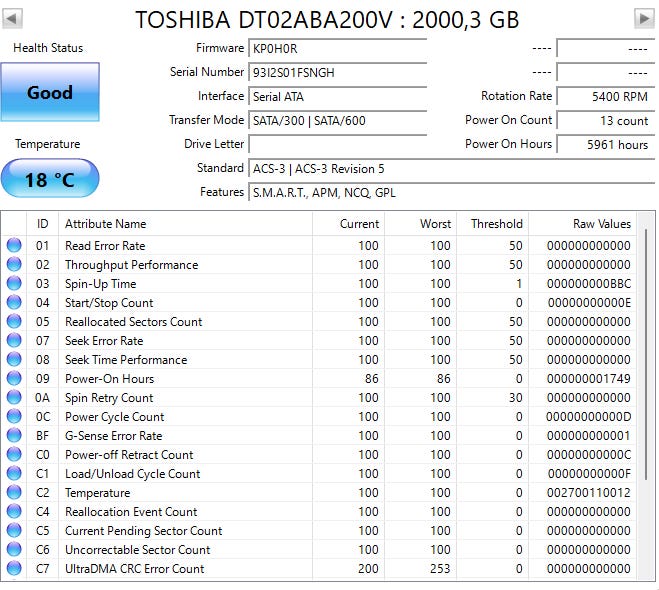Select the Seek Time Performance name
Image resolution: width=659 pixels, height=590 pixels.
(x=126, y=360)
